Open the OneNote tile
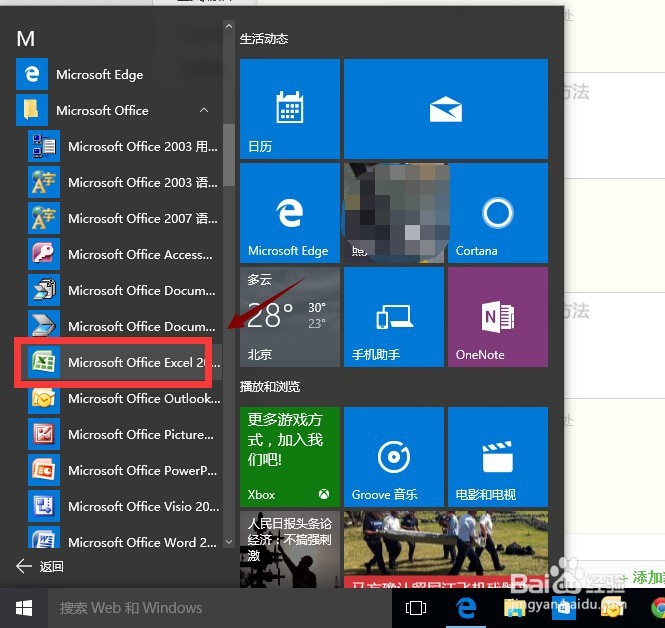Viewport: 665px width, 628px height. [498, 317]
